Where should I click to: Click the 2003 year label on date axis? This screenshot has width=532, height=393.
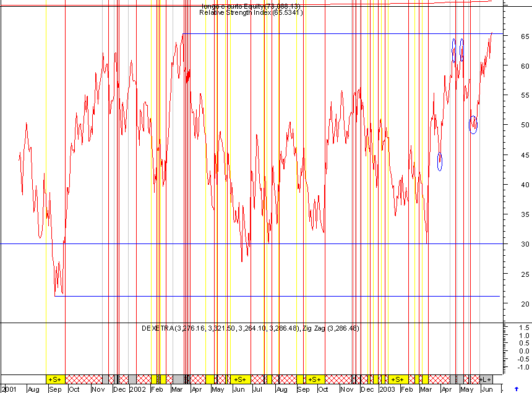coord(387,389)
